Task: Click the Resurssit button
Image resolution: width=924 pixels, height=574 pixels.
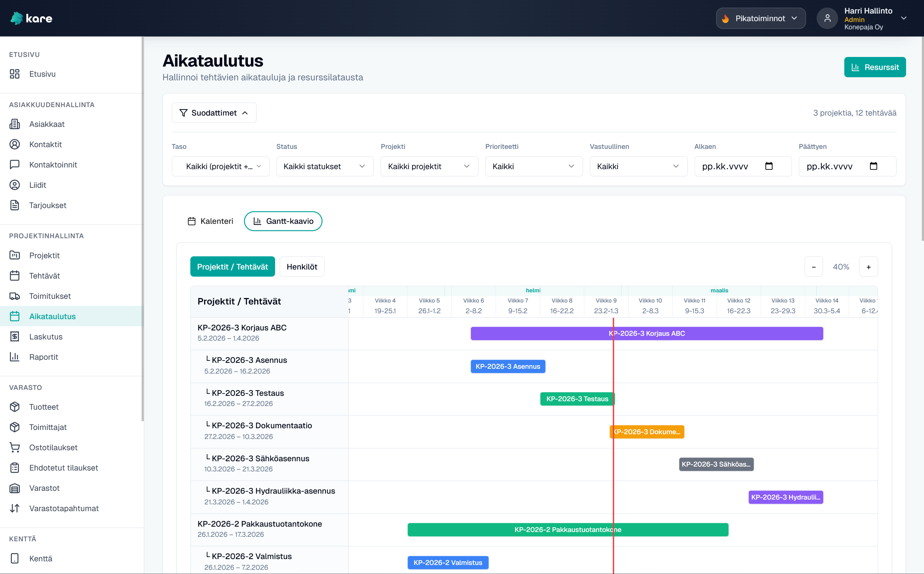Action: pos(875,67)
